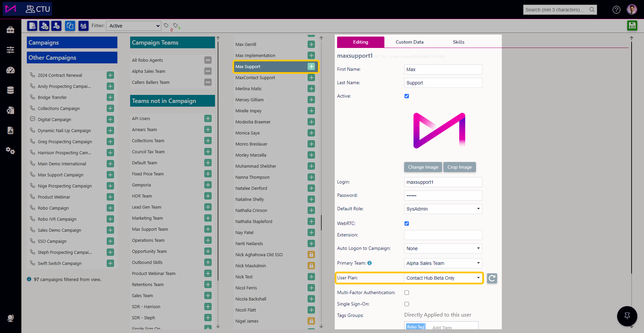Click the teams list scroll-down arrow
The image size is (644, 333).
[x=218, y=326]
